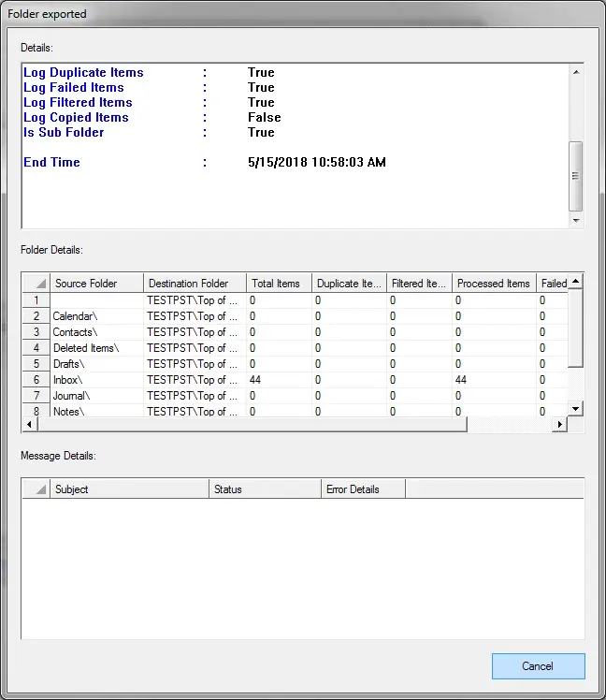Click Inbox row Processed Items value 44
606x700 pixels.
(x=494, y=380)
